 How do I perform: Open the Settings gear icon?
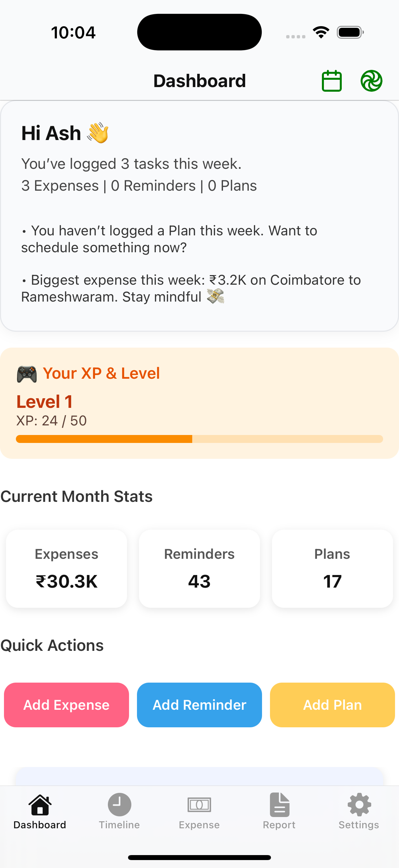[x=359, y=805]
